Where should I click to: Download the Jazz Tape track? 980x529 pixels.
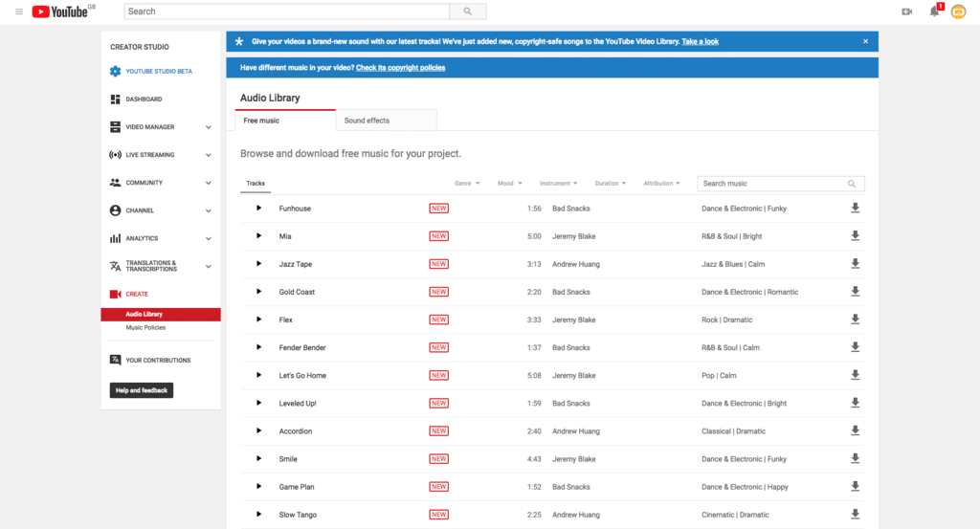coord(855,264)
